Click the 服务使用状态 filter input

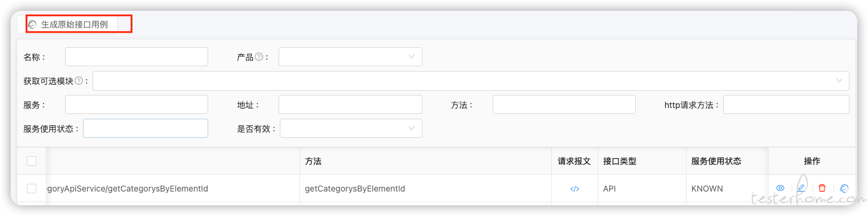146,128
